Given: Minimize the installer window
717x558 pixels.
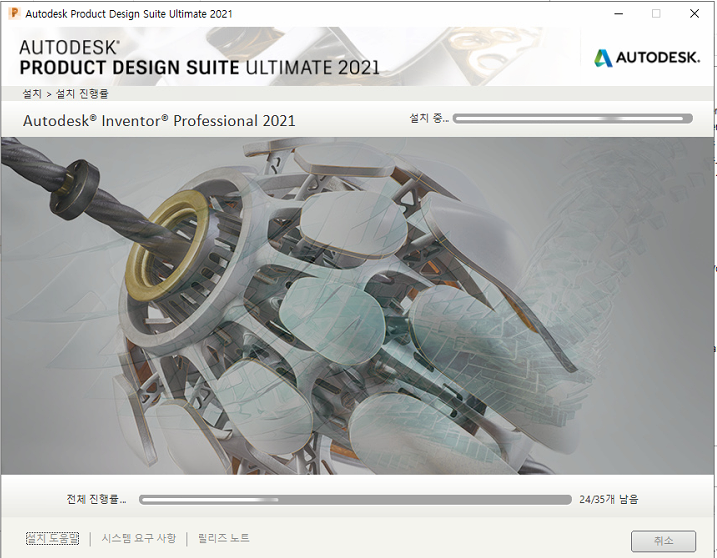Looking at the screenshot, I should (619, 14).
